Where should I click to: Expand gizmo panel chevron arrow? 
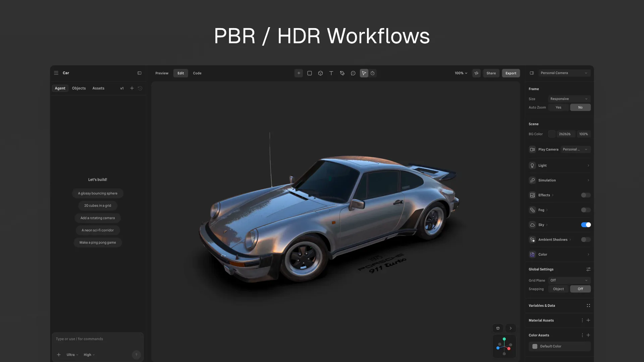tap(511, 328)
